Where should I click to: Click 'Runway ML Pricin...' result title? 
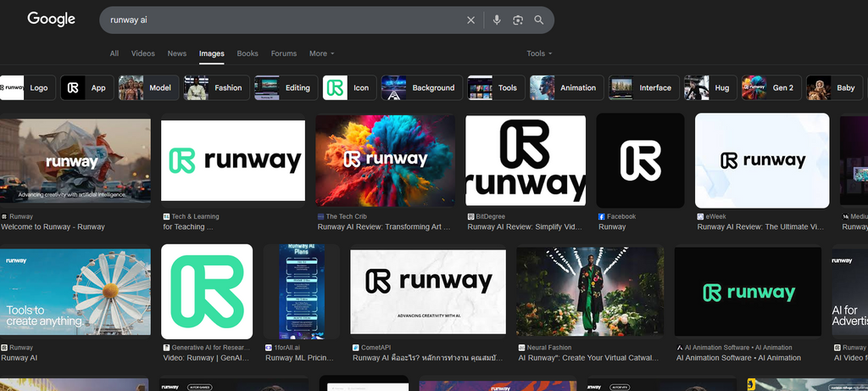coord(299,358)
